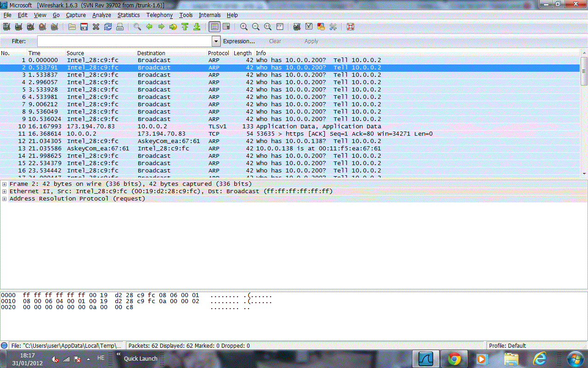Expand Address Resolution Protocol details
Image resolution: width=588 pixels, height=368 pixels.
(x=4, y=199)
